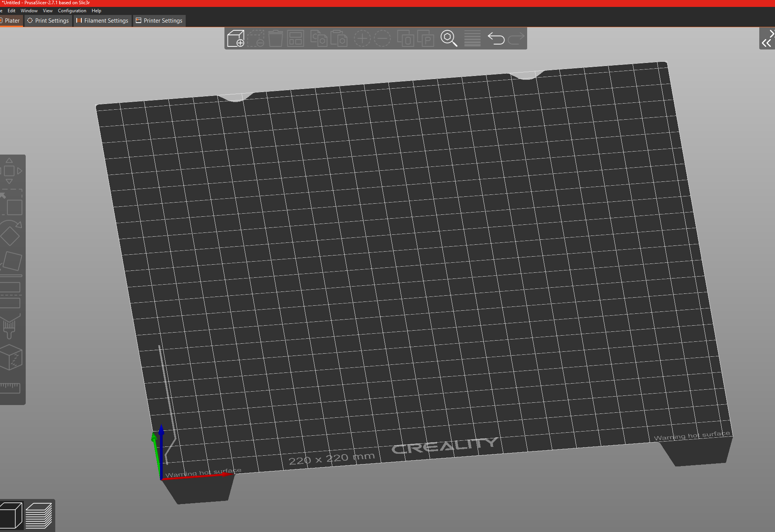Viewport: 775px width, 532px height.
Task: Select the Move gizmo tool
Action: [10, 171]
